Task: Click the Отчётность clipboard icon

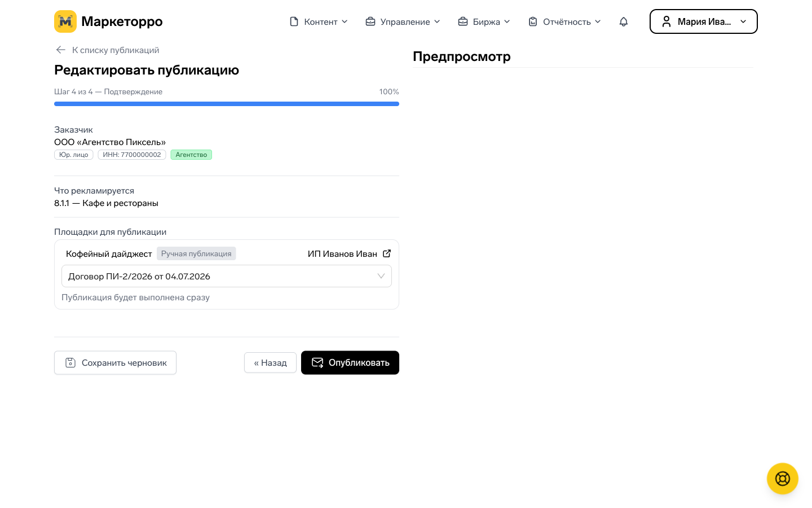Action: (x=533, y=21)
